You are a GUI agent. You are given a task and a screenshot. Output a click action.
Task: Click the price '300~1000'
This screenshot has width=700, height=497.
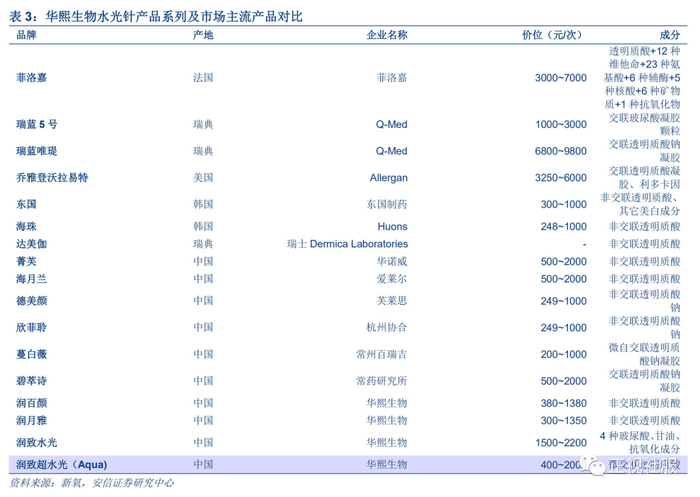[x=563, y=204]
